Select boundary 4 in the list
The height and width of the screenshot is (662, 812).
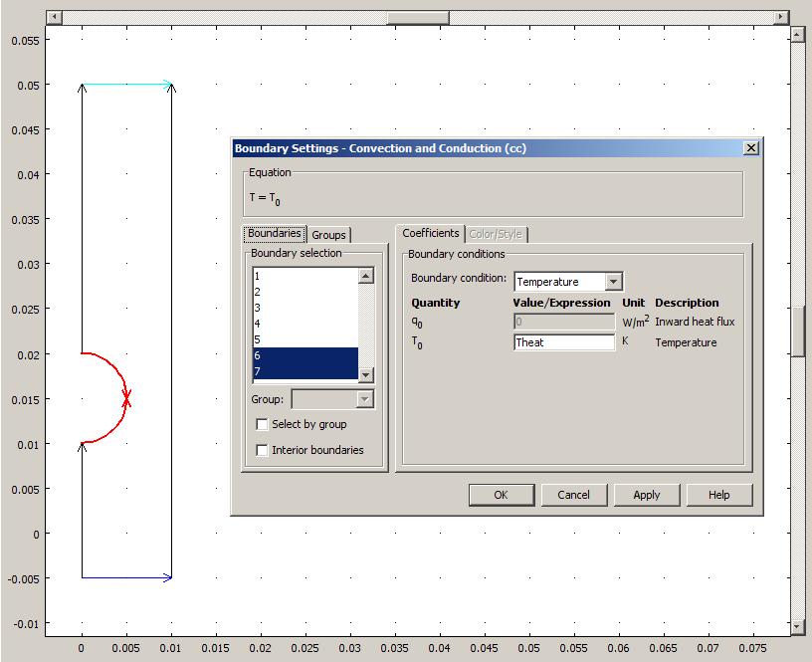pyautogui.click(x=305, y=324)
